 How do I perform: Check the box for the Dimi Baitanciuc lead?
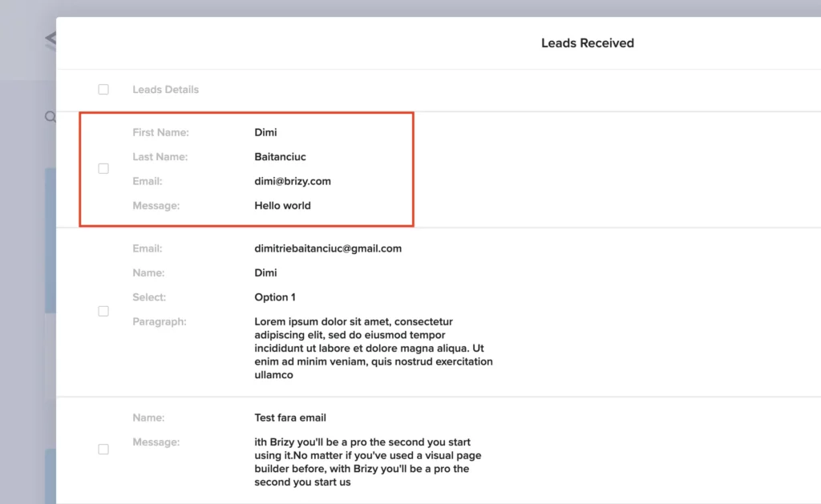tap(103, 168)
